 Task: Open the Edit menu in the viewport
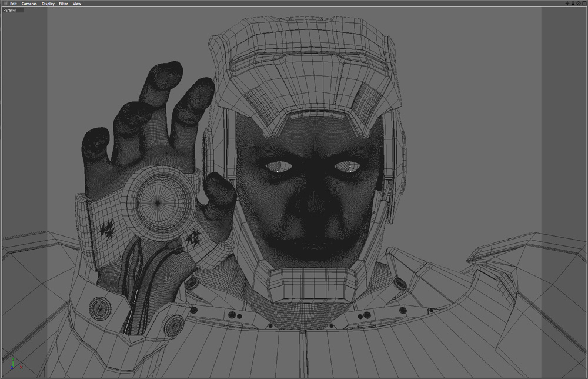click(14, 4)
